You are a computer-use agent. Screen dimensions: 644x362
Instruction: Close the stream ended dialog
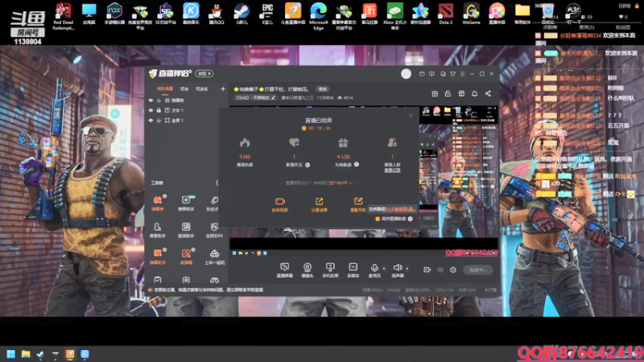point(411,116)
